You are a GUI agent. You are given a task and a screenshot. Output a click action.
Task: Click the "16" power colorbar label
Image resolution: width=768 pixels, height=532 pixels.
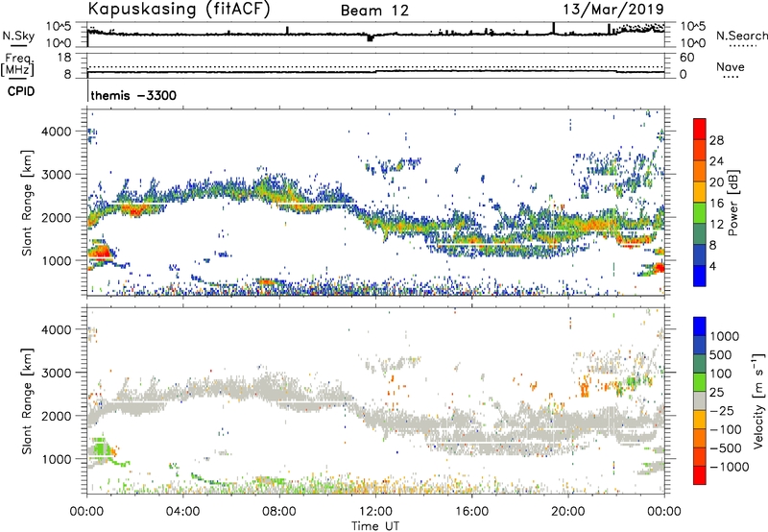pyautogui.click(x=716, y=204)
